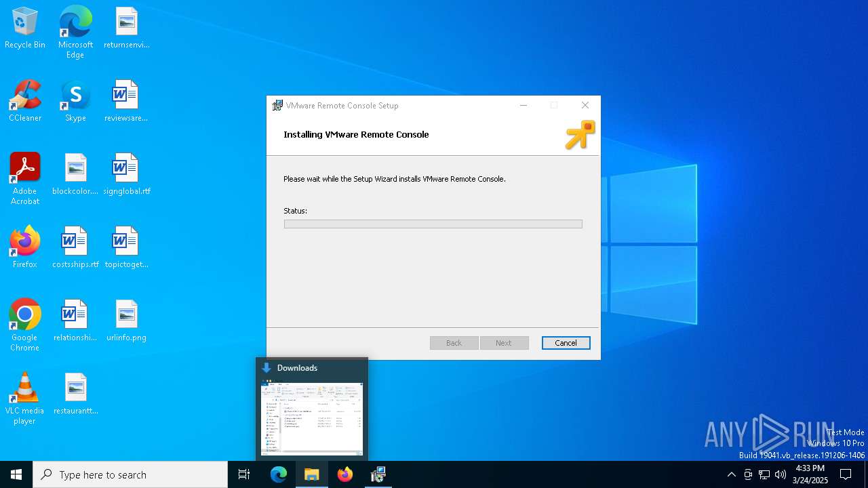This screenshot has height=488, width=868.
Task: Click the disabled Back button in Setup
Action: pyautogui.click(x=454, y=343)
